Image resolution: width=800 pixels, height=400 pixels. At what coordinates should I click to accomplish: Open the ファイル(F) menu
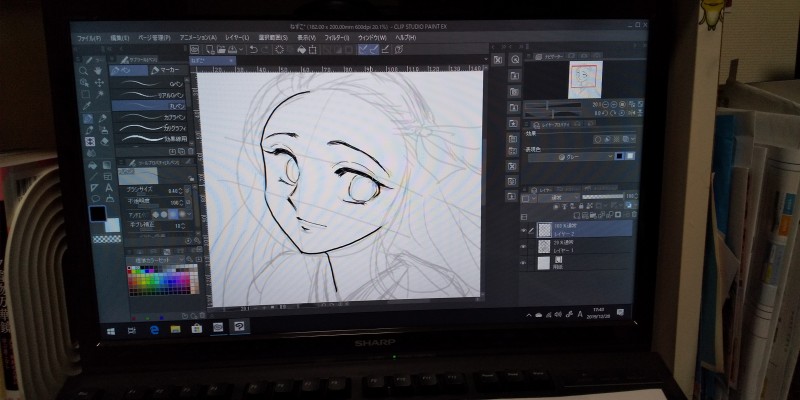click(89, 38)
